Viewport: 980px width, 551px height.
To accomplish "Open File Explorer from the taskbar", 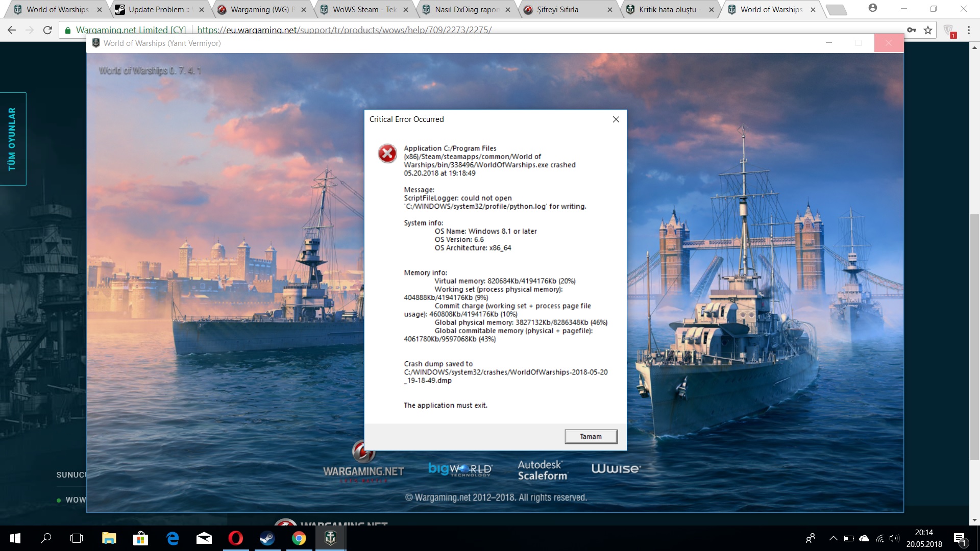I will click(x=109, y=538).
